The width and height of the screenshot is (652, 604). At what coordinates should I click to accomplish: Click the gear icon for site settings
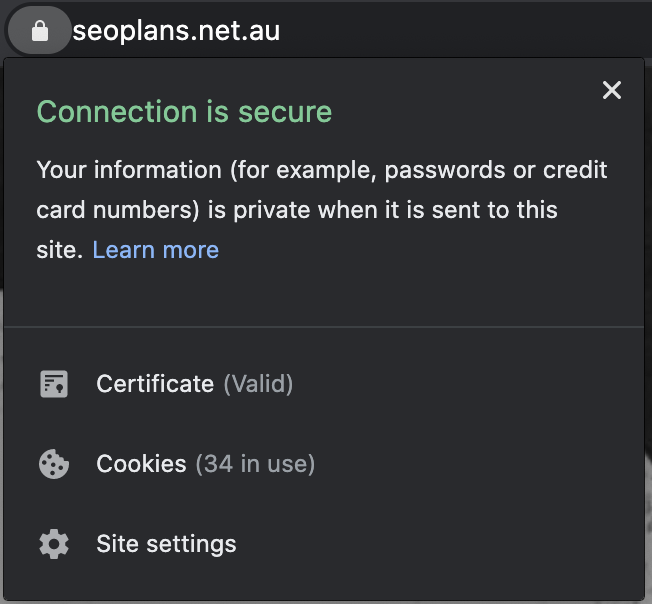(x=54, y=544)
